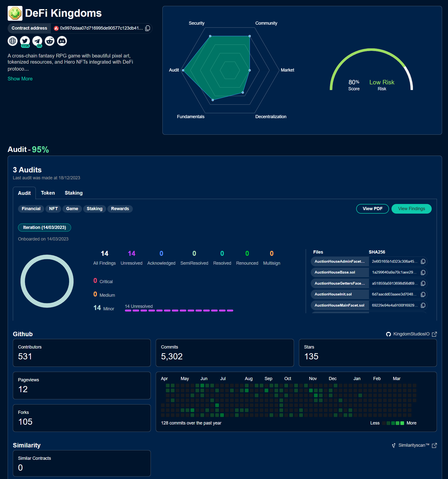
Task: Copy the contract address
Action: click(148, 28)
